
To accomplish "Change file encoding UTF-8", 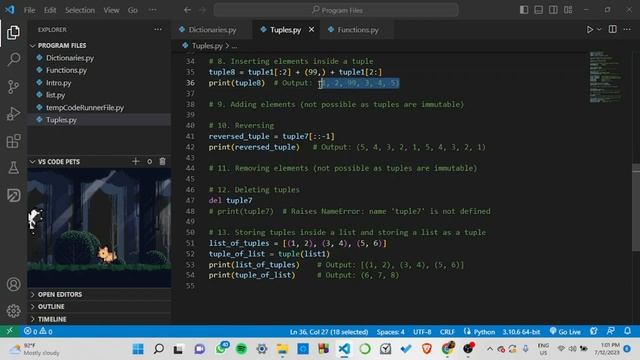I will click(422, 332).
